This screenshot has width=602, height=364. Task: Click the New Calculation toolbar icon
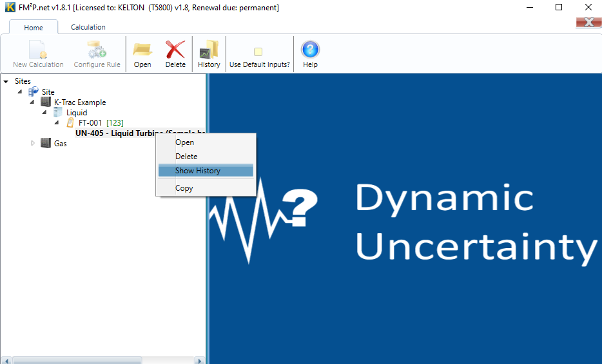point(37,50)
